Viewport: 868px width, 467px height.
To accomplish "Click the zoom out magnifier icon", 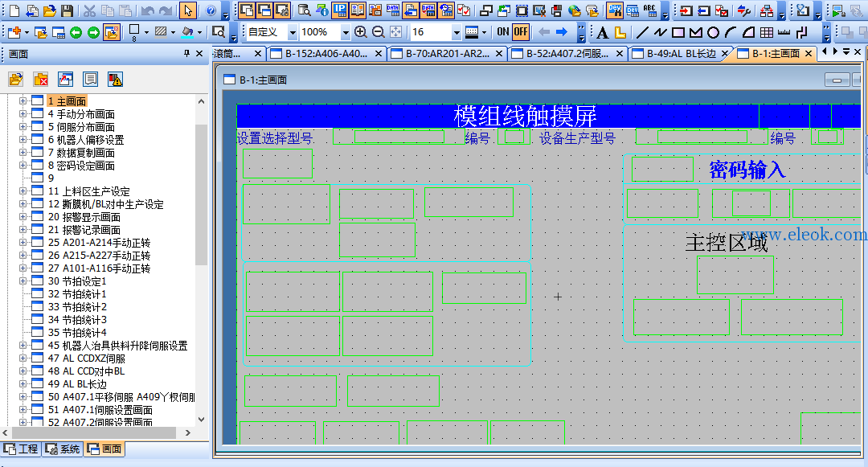I will tap(378, 32).
